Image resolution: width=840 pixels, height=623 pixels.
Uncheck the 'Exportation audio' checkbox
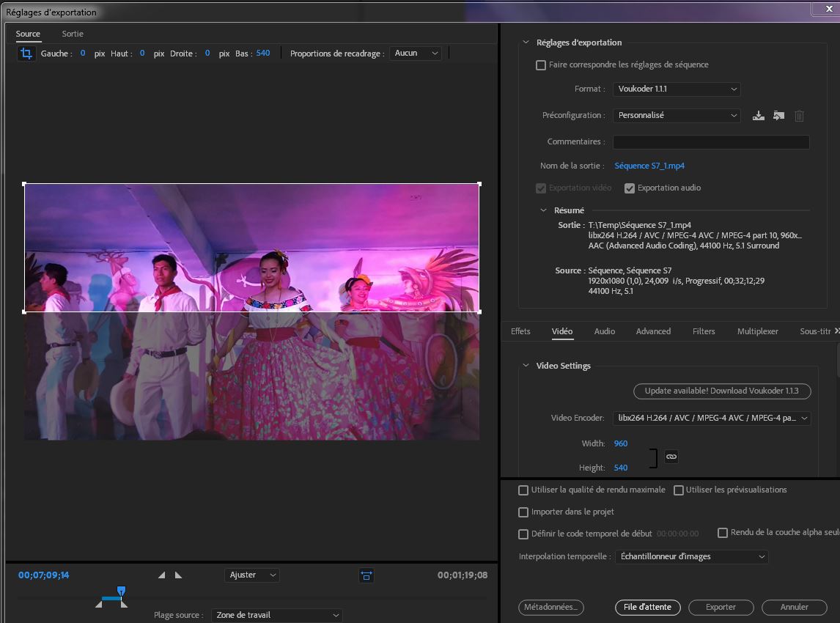[x=629, y=188]
